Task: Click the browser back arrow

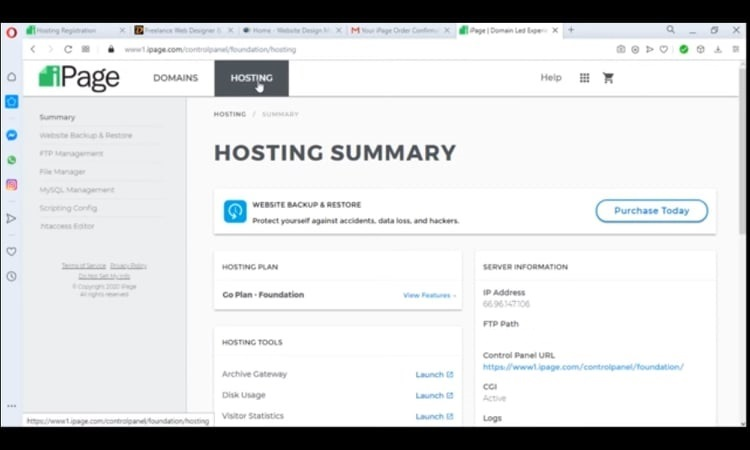Action: point(33,49)
